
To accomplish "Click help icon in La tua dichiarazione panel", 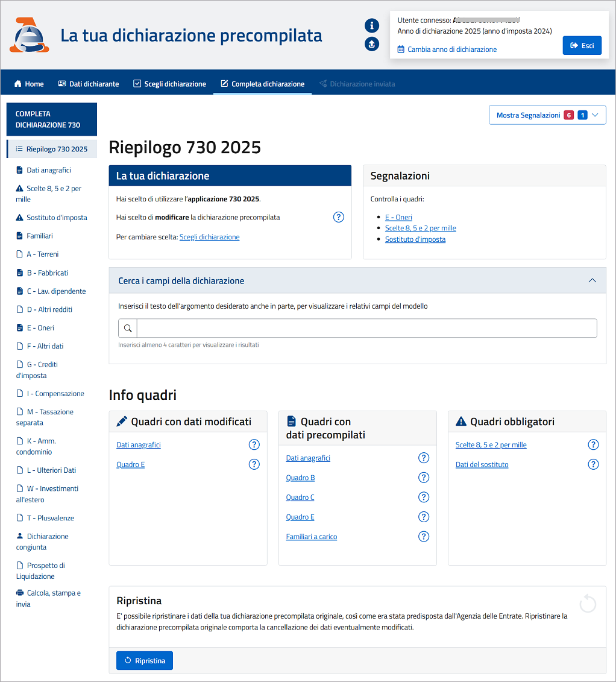I will pyautogui.click(x=338, y=217).
